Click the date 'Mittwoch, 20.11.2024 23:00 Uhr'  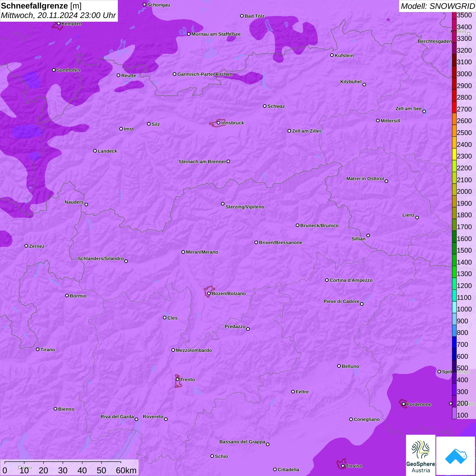click(x=58, y=15)
